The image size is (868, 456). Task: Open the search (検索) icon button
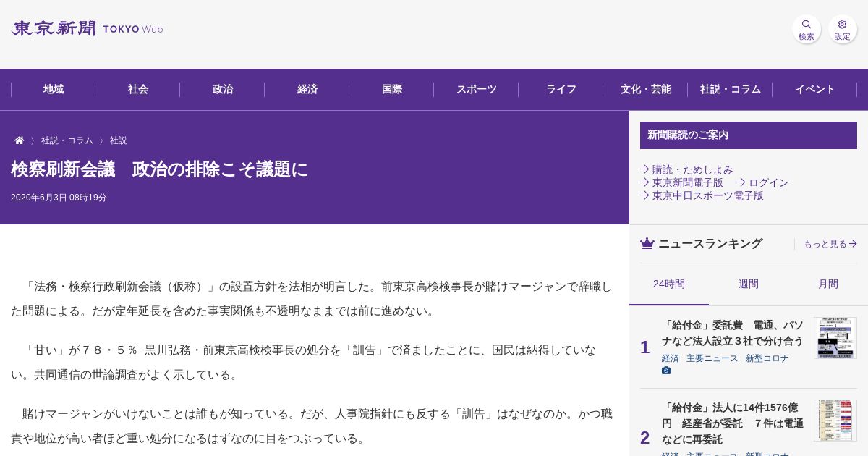click(x=806, y=29)
